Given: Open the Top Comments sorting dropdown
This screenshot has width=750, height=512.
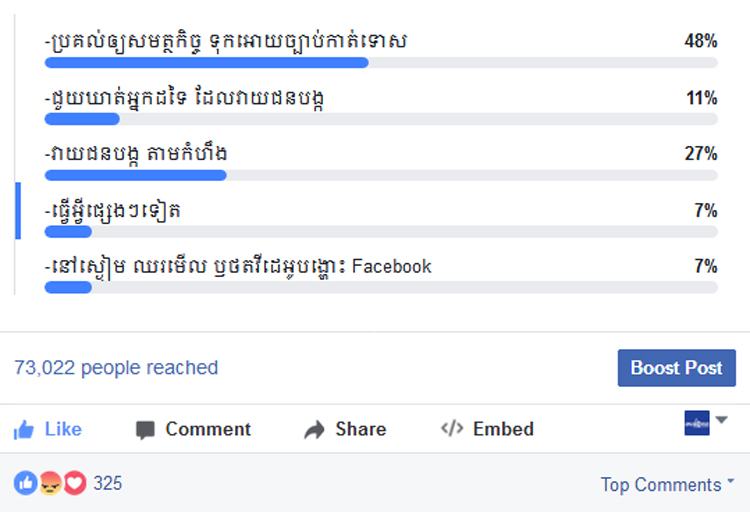Looking at the screenshot, I should point(667,485).
